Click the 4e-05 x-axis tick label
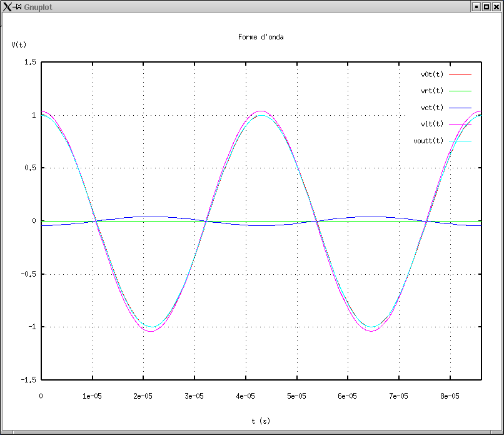Screen dimensions: 504x435 coord(245,396)
